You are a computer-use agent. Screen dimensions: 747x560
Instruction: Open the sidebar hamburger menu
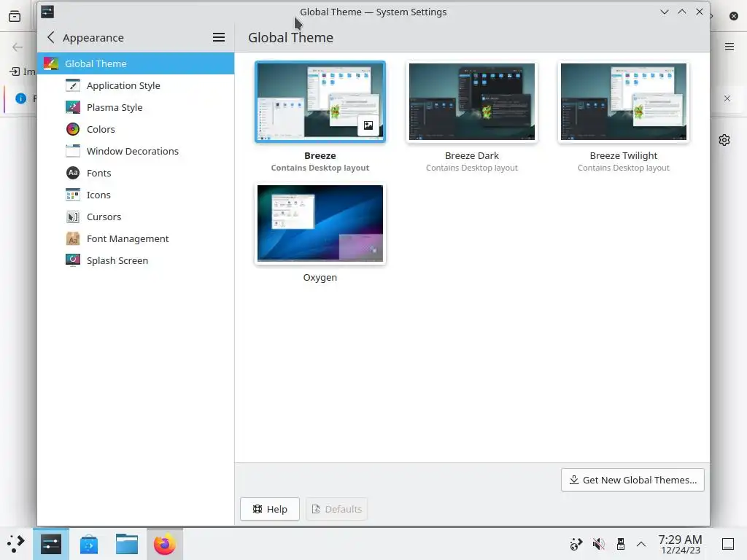click(x=219, y=38)
